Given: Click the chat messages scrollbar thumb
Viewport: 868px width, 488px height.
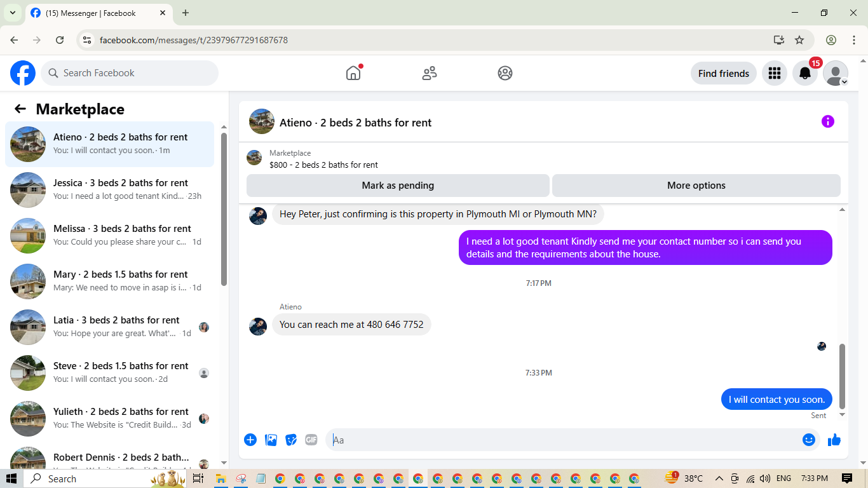Looking at the screenshot, I should [x=843, y=376].
